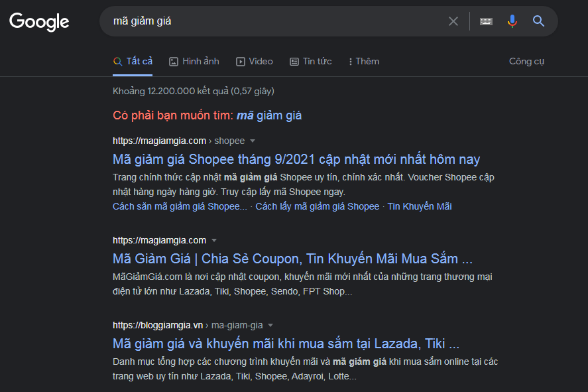Switch to the Video tab

pyautogui.click(x=255, y=61)
